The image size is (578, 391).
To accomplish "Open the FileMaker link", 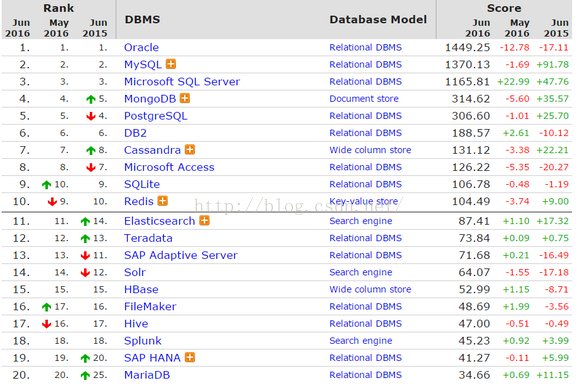I will 150,307.
